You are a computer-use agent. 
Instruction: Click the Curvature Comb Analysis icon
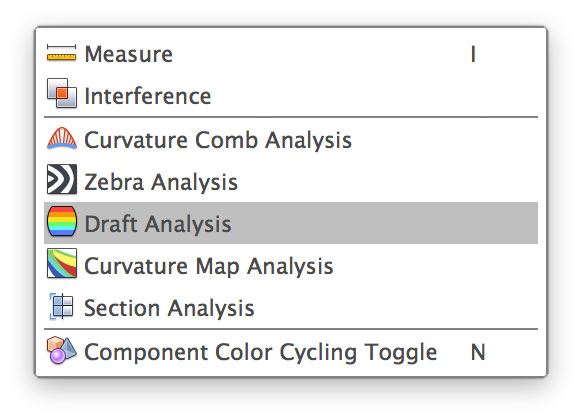62,138
